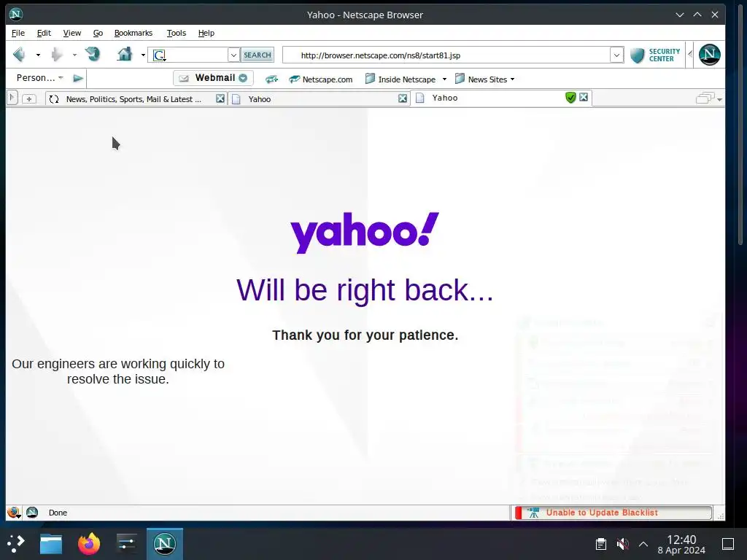The image size is (747, 560).
Task: Open the View menu
Action: point(72,33)
